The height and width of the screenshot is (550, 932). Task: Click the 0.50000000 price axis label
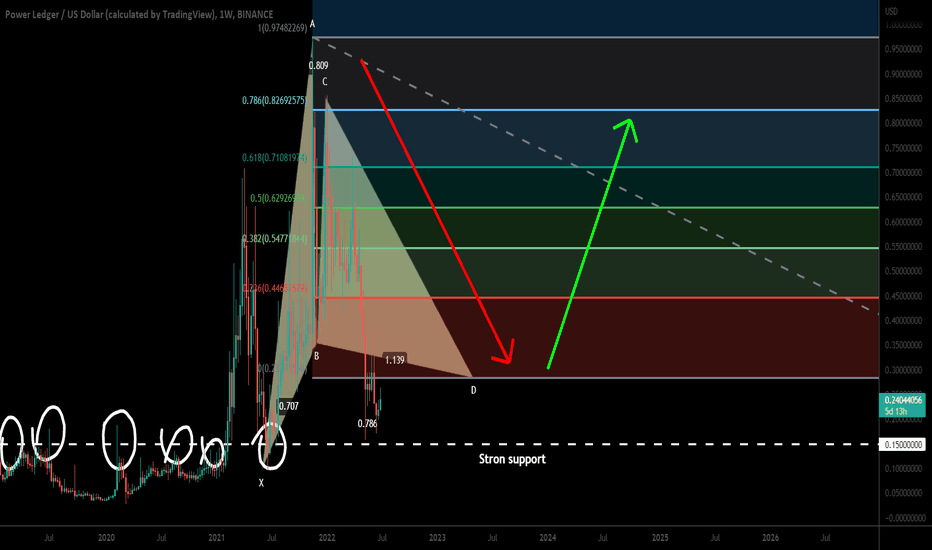903,271
